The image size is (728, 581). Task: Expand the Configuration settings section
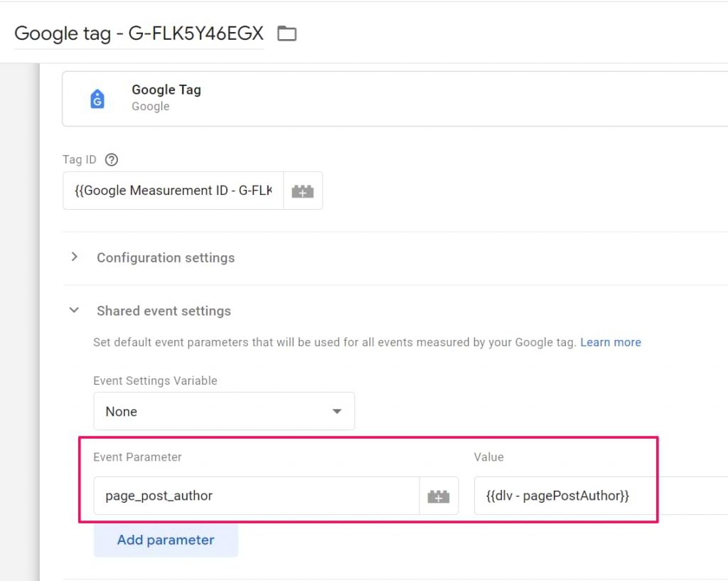pos(74,257)
